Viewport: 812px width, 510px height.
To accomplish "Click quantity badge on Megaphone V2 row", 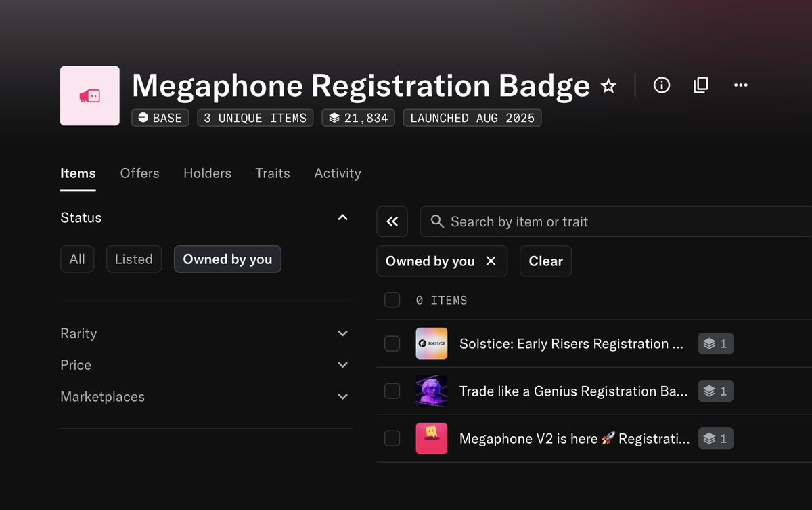I will [716, 438].
